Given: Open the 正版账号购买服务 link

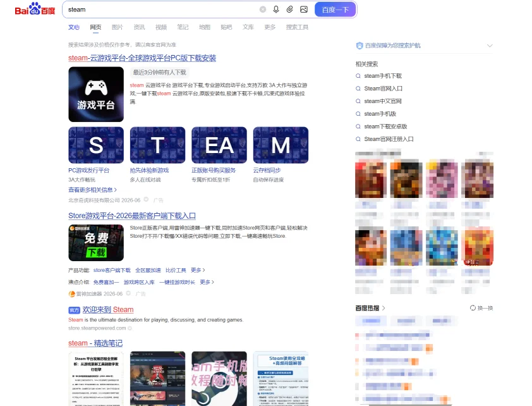Looking at the screenshot, I should 214,170.
